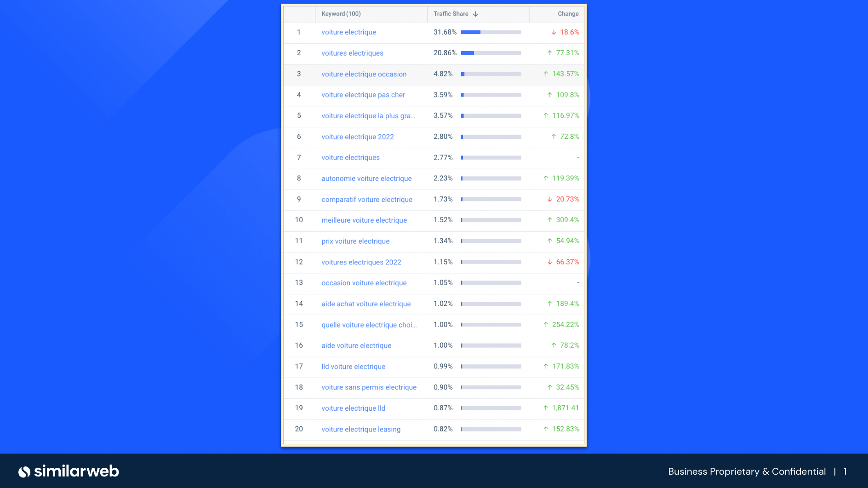This screenshot has width=868, height=488.
Task: Click green up arrow beside 1,871.41 change
Action: click(x=546, y=408)
